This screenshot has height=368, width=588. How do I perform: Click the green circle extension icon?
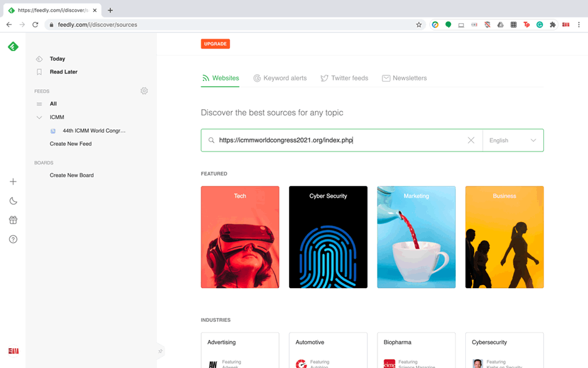448,25
